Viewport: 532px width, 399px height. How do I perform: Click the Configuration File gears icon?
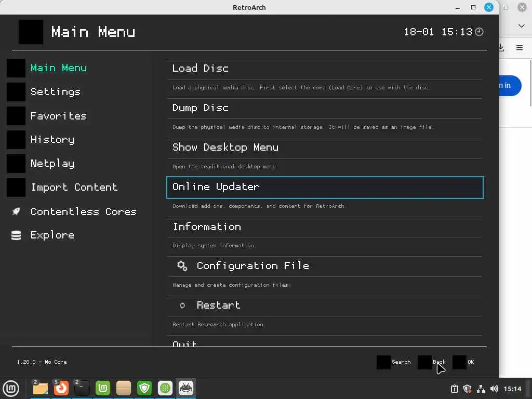[182, 266]
